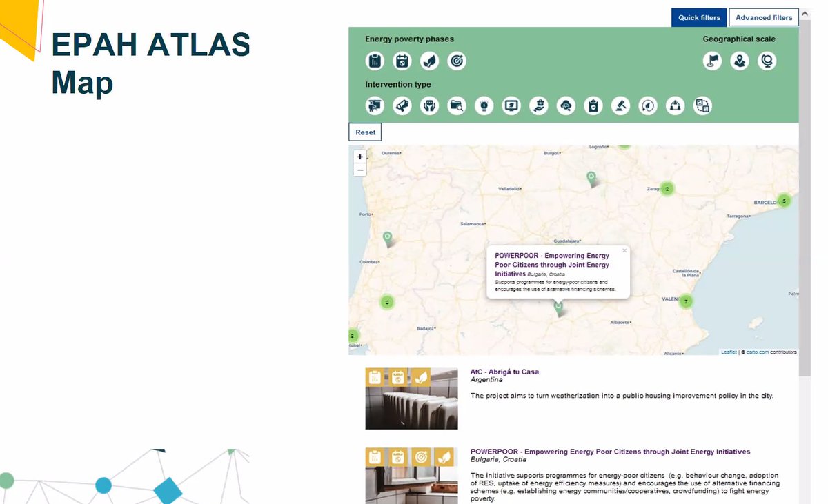
Task: Click the Reset filters button
Action: (x=365, y=132)
